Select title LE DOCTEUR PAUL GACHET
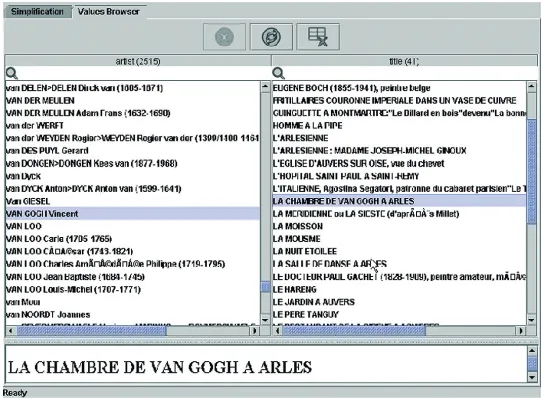 point(399,277)
